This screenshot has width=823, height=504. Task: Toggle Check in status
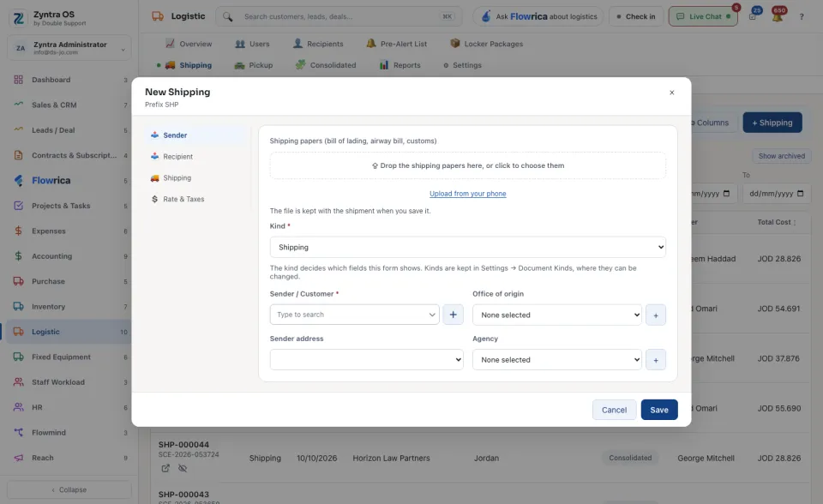(636, 16)
